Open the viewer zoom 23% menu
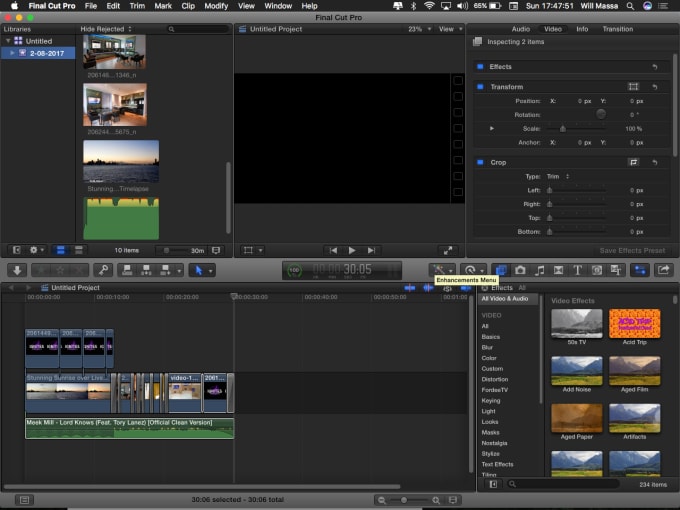The image size is (680, 510). click(x=419, y=29)
